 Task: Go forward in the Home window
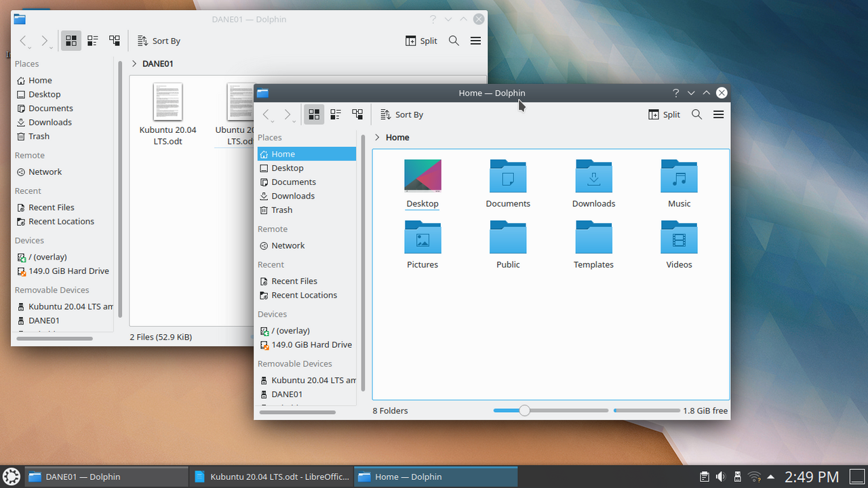(288, 115)
